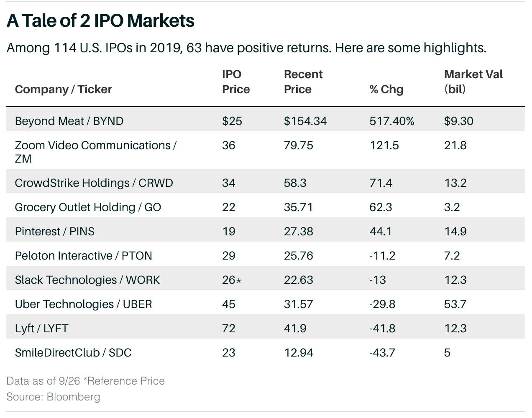Select Grocery Outlet Holding / GO row
The image size is (532, 418).
click(88, 207)
